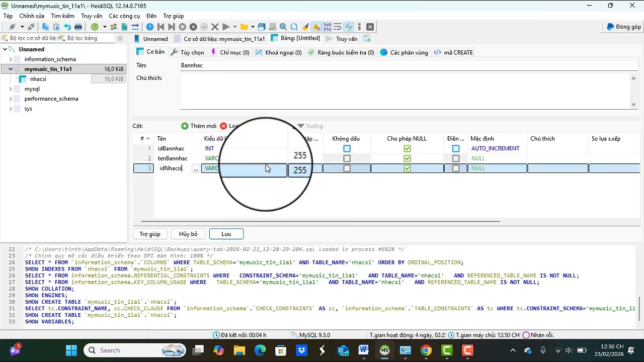Open the user manager icon

click(114, 27)
